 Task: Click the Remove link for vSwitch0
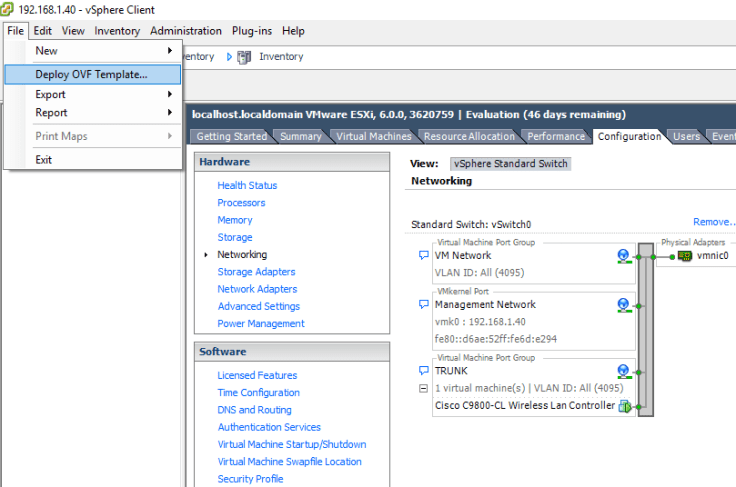713,223
